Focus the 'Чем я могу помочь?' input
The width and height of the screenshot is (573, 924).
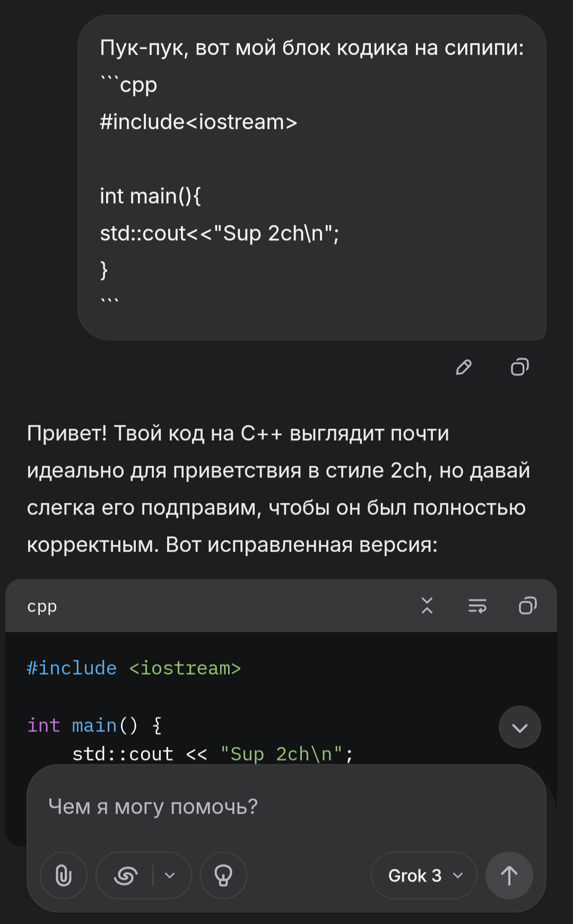point(286,807)
